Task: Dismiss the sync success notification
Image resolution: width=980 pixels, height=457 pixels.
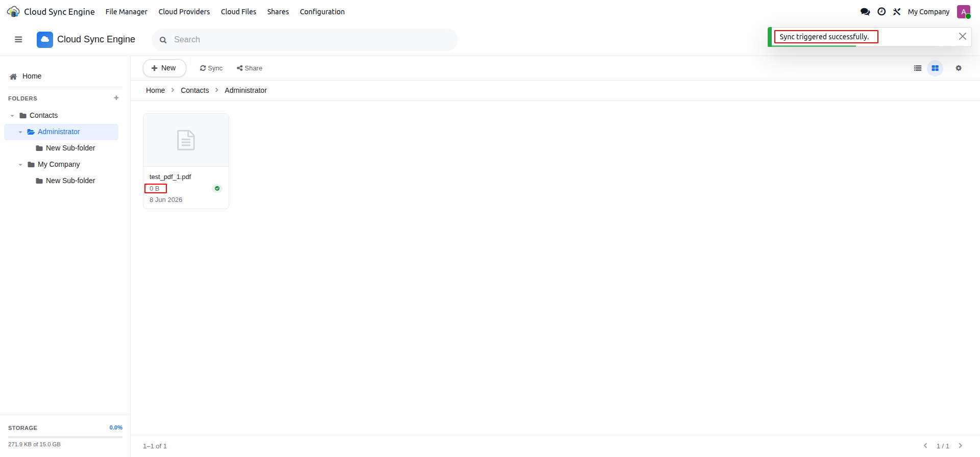Action: 963,36
